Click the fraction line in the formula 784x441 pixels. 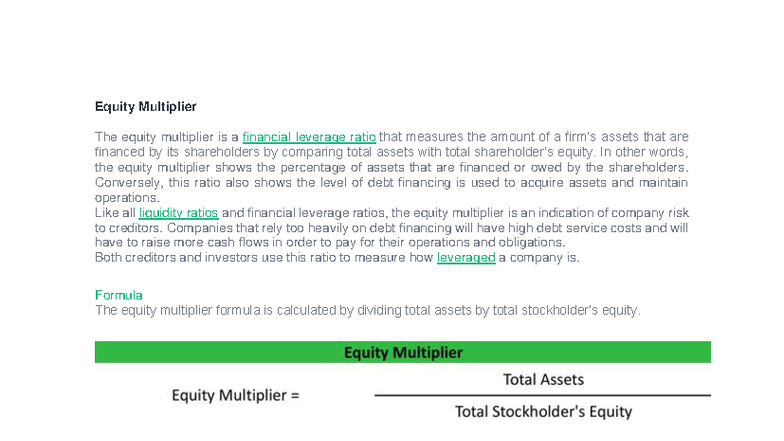(x=543, y=396)
